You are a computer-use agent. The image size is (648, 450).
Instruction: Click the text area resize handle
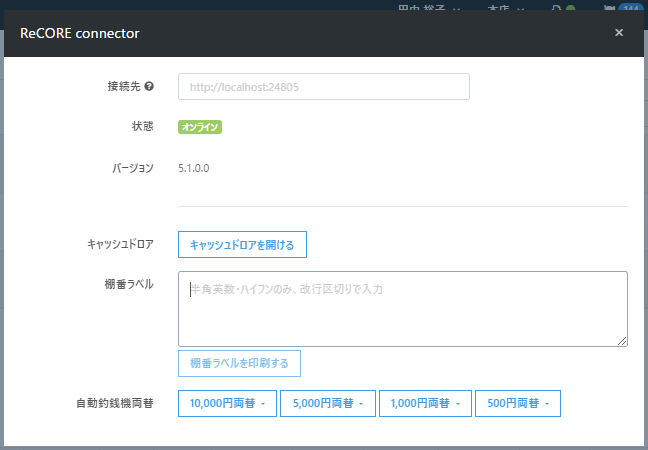622,341
